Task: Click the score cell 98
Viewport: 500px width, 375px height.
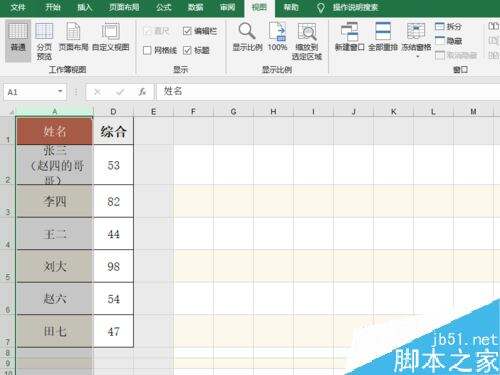Action: pos(113,266)
